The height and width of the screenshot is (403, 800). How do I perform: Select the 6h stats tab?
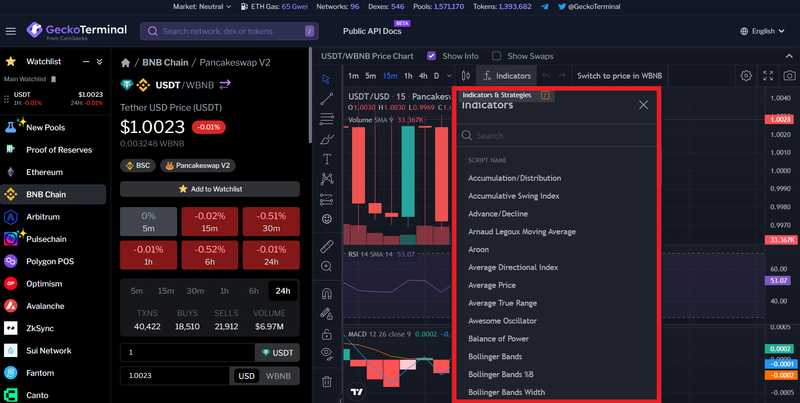[x=254, y=291]
